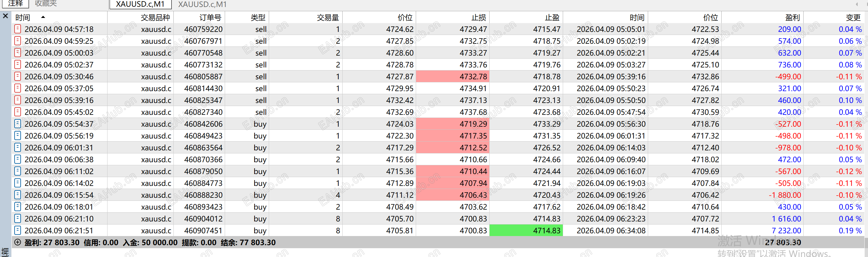Open the 收藏夹 tab
Image resolution: width=868 pixels, height=257 pixels.
pos(46,4)
